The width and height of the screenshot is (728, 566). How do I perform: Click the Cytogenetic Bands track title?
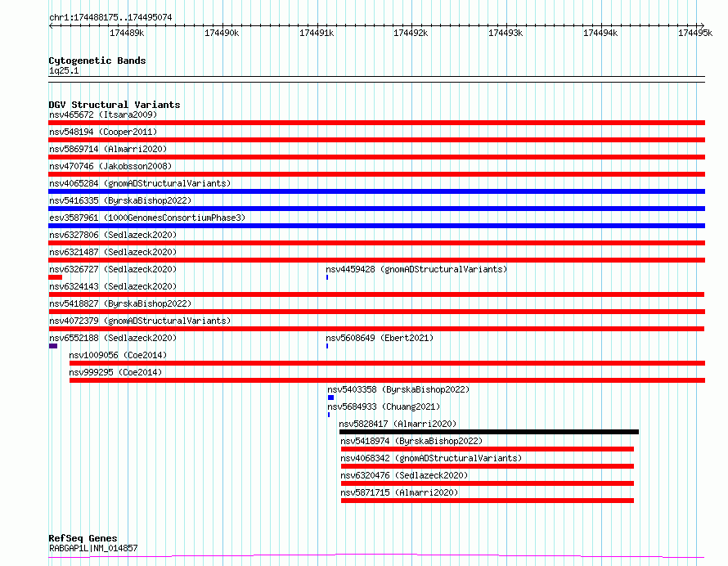click(x=97, y=61)
